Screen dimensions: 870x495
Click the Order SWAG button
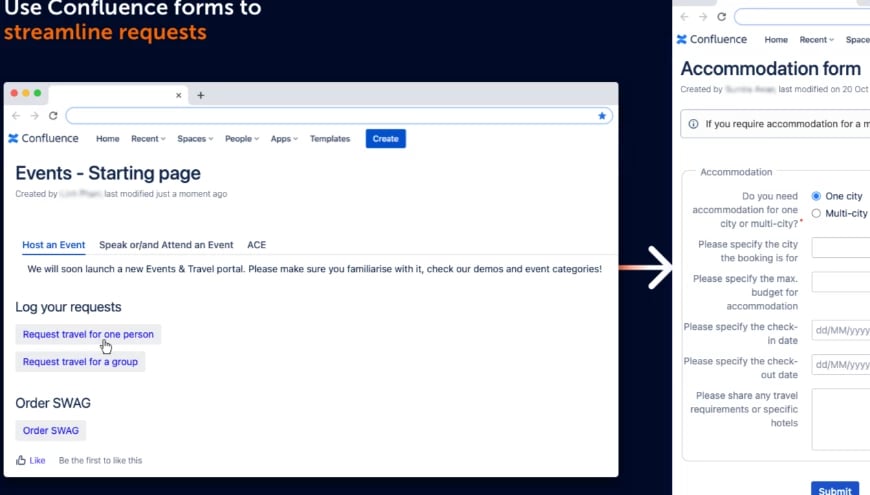coord(50,430)
